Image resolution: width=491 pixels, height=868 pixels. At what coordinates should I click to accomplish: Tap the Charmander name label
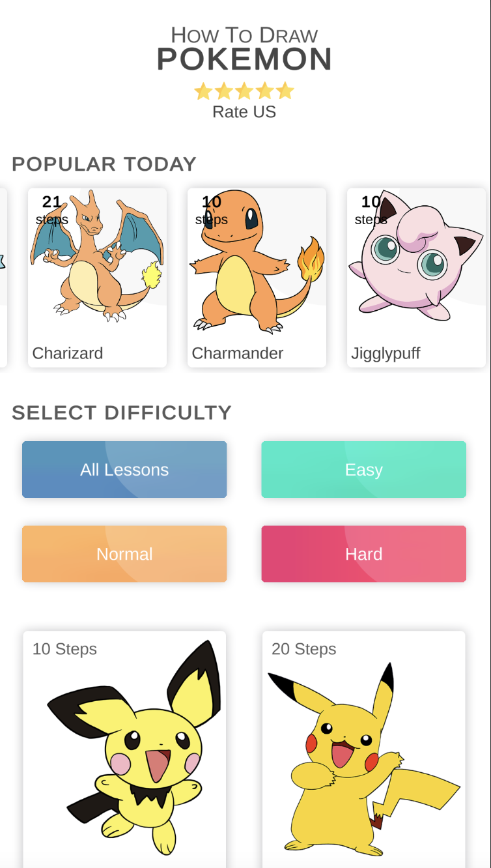click(237, 353)
